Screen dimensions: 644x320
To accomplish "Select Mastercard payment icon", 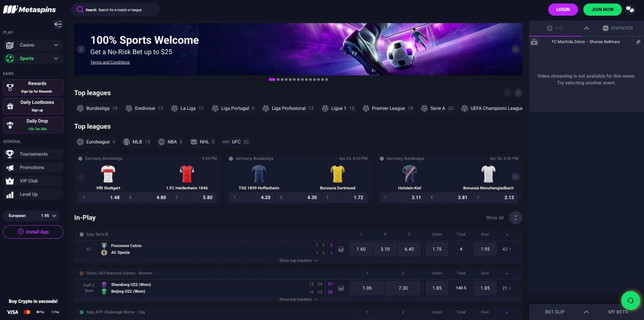I will point(27,311).
